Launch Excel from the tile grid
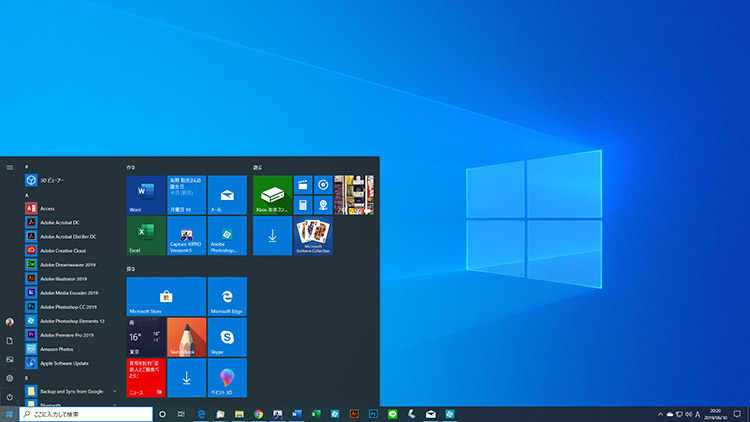750x422 pixels. click(145, 236)
